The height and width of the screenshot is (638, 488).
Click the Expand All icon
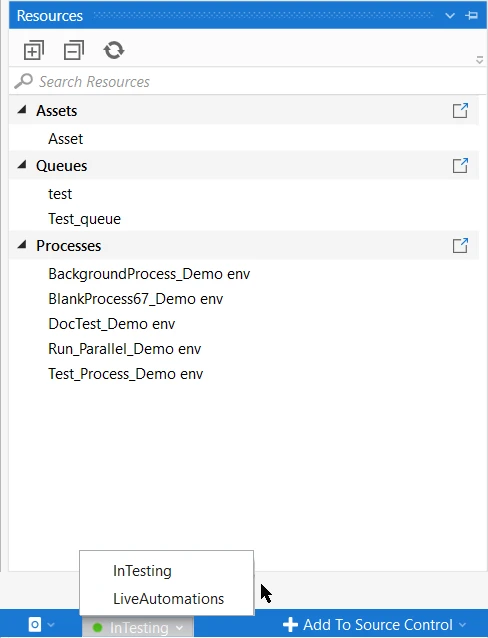(34, 50)
